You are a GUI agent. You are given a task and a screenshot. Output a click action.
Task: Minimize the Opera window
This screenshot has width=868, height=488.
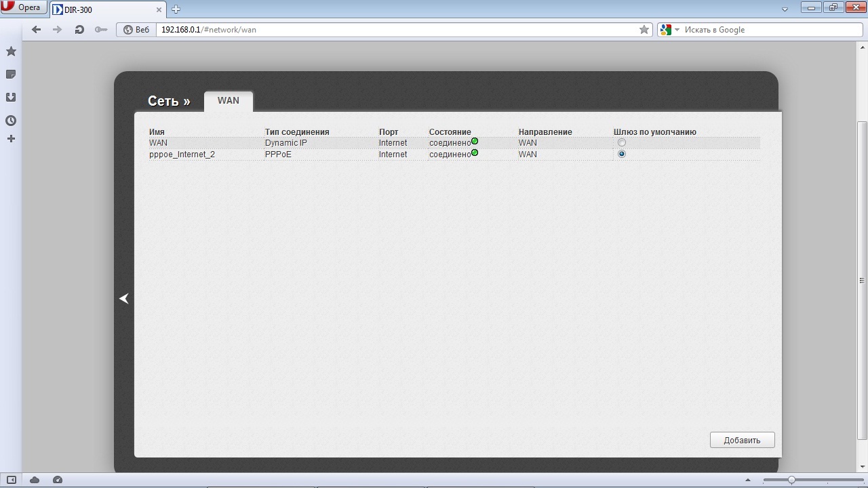[x=810, y=7]
